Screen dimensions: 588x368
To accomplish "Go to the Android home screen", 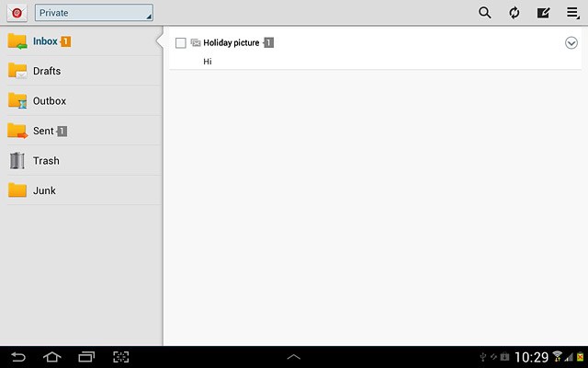I will pos(52,357).
